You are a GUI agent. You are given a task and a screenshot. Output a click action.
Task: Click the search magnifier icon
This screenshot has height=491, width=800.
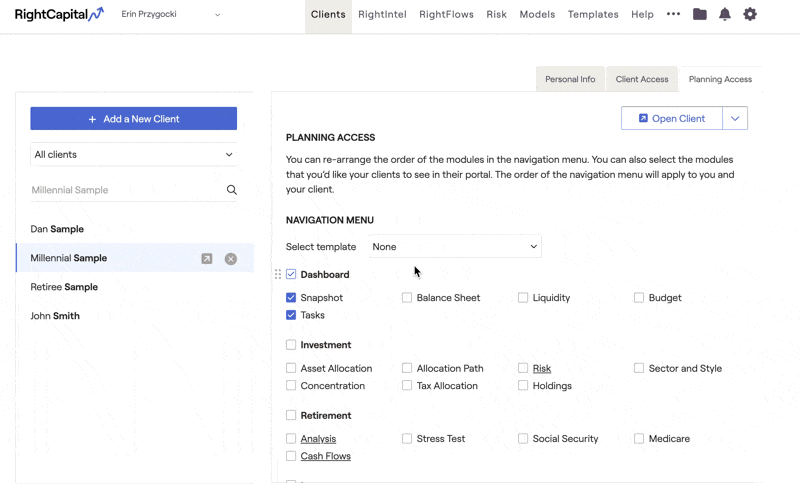pos(232,190)
